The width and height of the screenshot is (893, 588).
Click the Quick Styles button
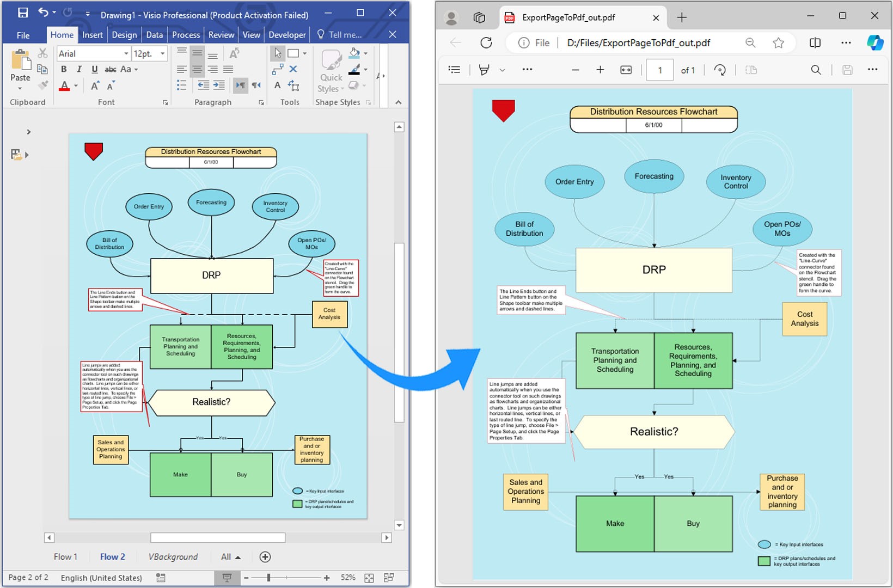tap(331, 71)
